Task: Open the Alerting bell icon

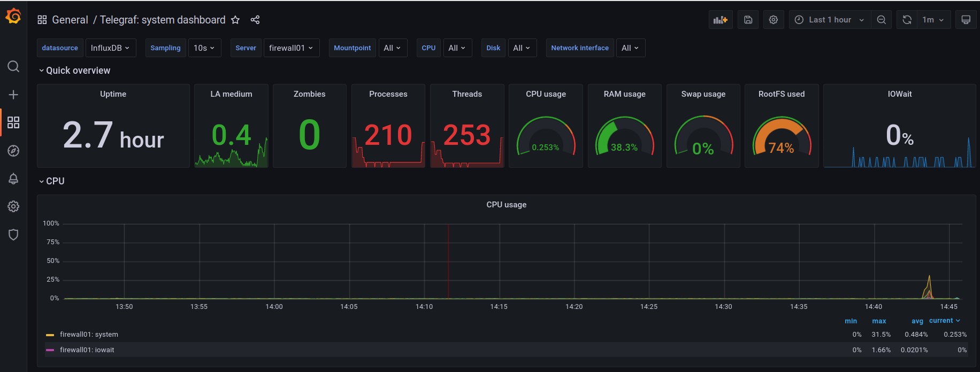Action: tap(13, 179)
